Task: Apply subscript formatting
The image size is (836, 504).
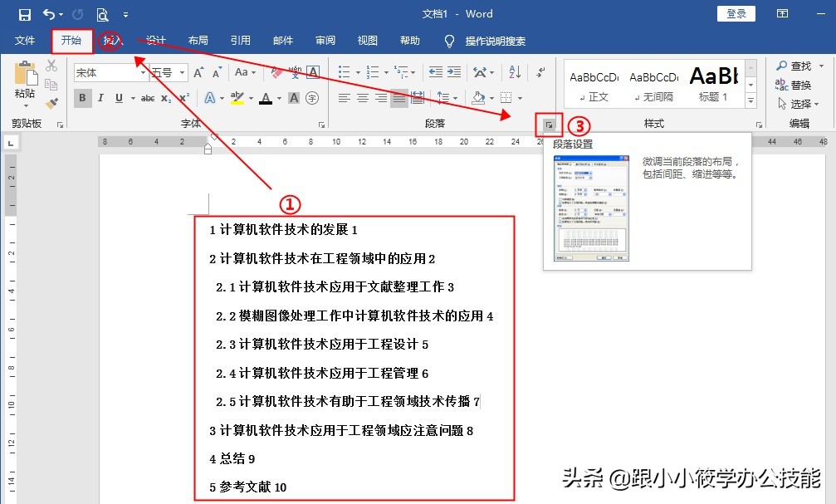Action: pyautogui.click(x=166, y=97)
